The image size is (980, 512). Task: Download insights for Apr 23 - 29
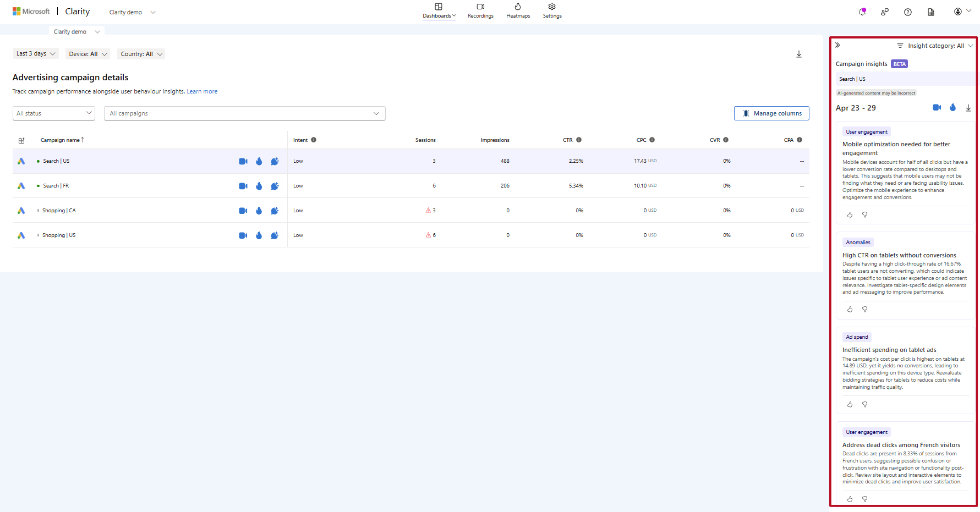pyautogui.click(x=968, y=108)
